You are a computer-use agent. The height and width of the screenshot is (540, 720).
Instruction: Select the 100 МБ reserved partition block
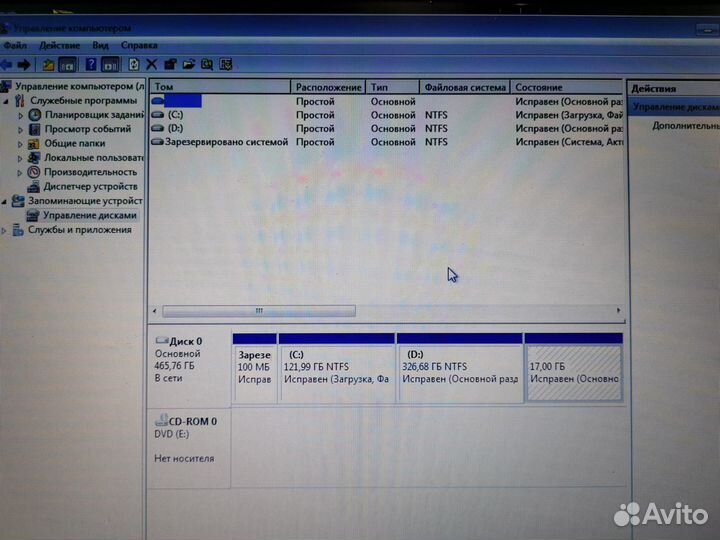coord(254,368)
